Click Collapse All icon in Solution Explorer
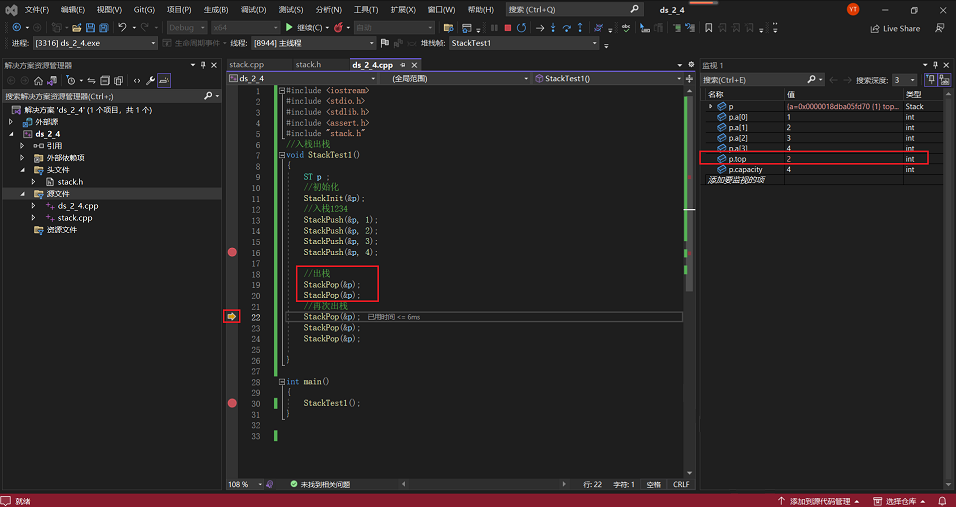 click(x=105, y=80)
